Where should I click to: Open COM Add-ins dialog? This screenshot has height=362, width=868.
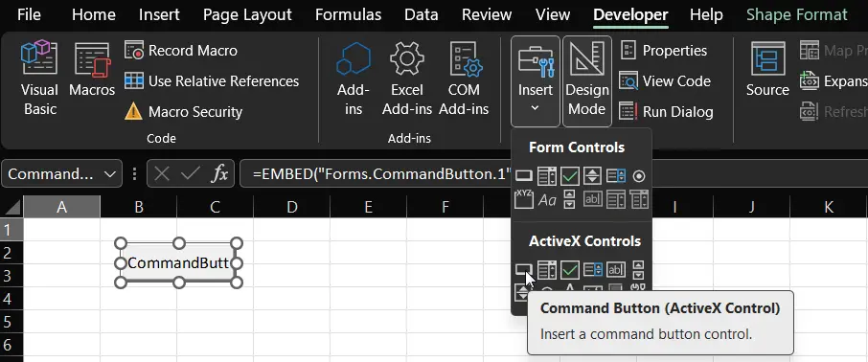464,79
